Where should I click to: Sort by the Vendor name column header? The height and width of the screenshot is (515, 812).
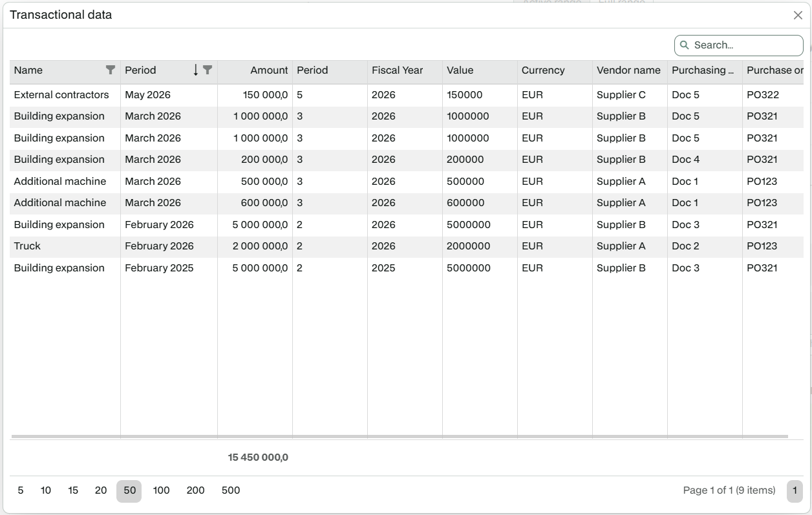[x=630, y=70]
